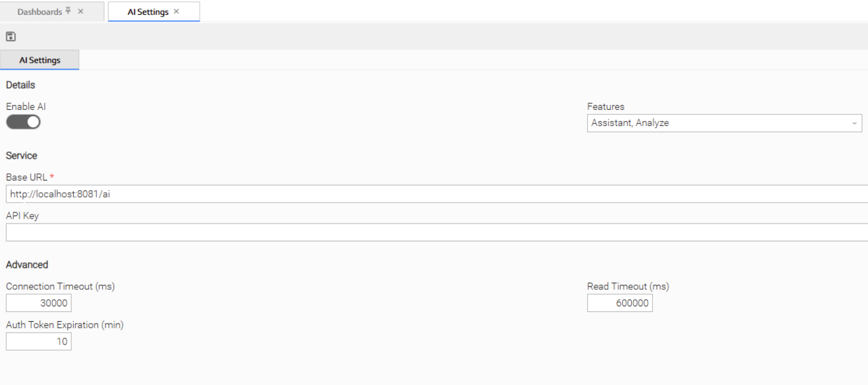This screenshot has width=868, height=385.
Task: Click the Advanced section heading
Action: (x=27, y=265)
